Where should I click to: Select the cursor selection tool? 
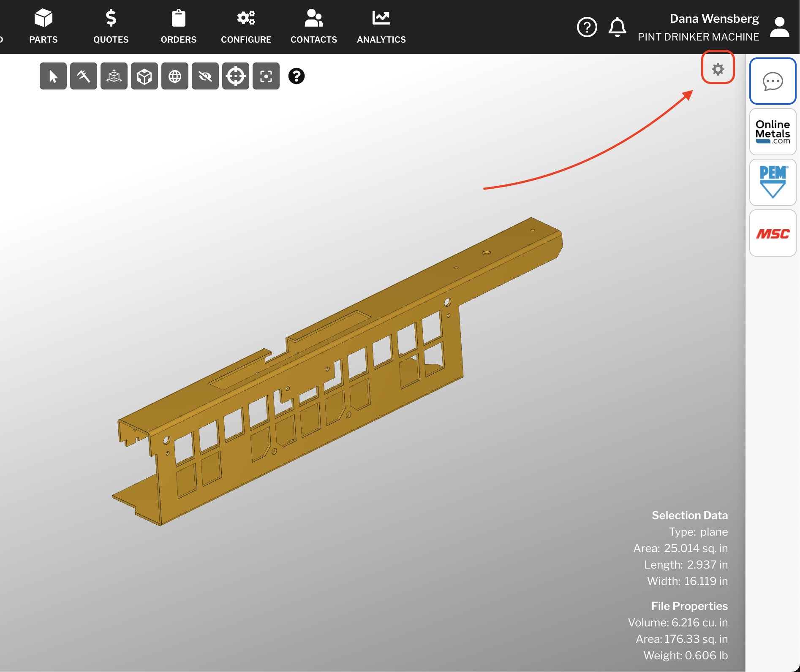coord(53,76)
